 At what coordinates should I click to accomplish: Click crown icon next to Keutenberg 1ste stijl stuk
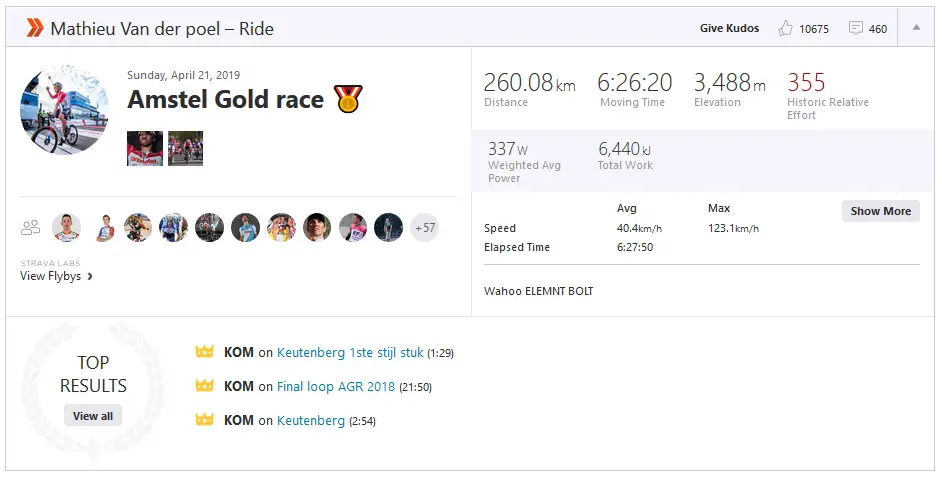(204, 352)
